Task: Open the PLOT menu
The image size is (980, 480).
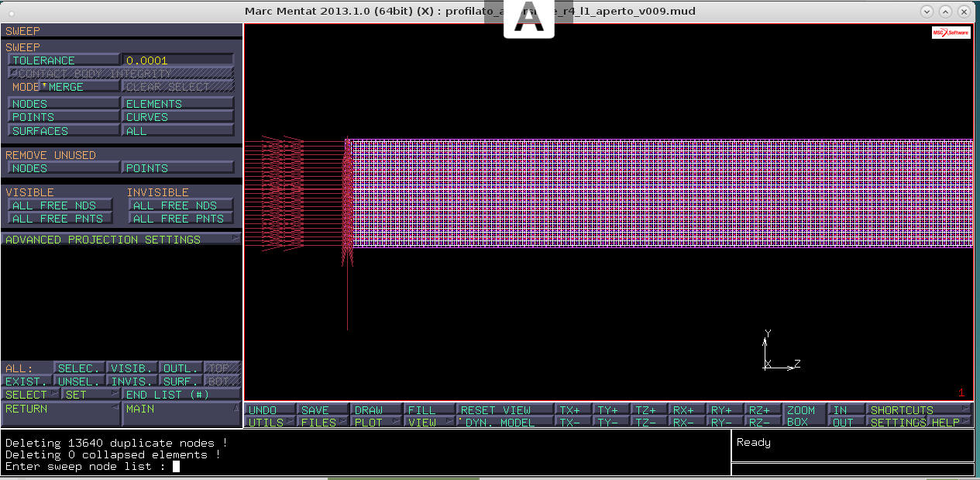Action: [x=377, y=423]
